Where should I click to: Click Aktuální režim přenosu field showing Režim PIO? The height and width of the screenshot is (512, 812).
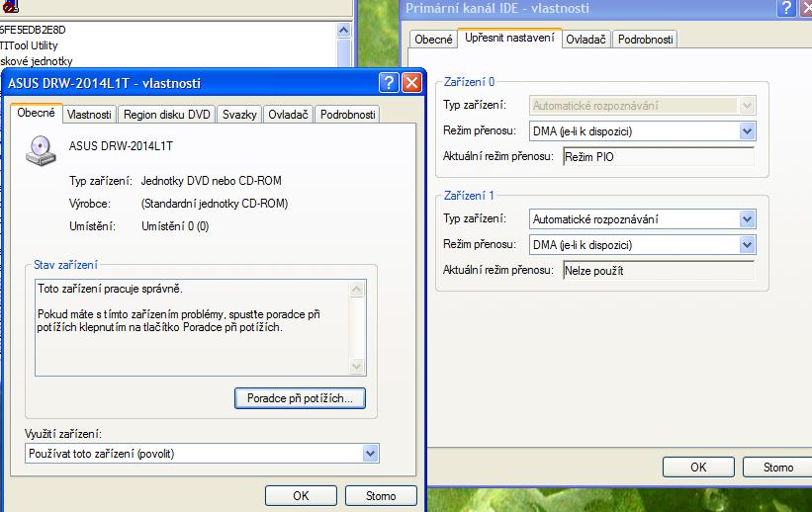pos(658,157)
